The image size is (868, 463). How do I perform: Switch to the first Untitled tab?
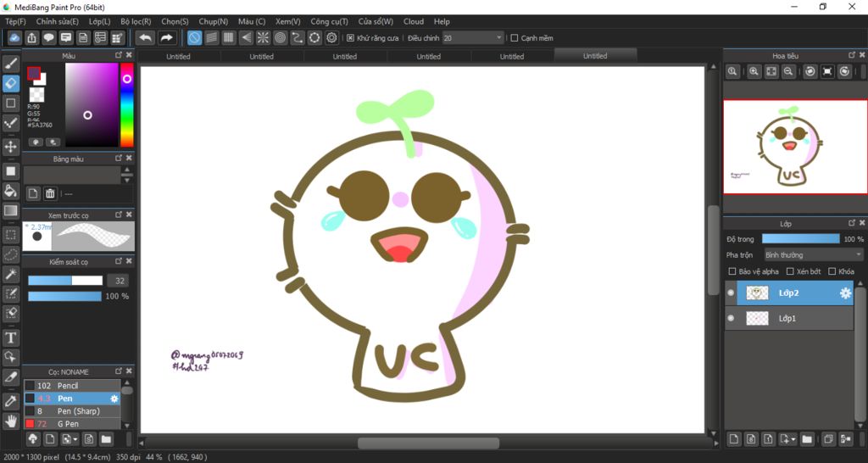[x=178, y=57]
